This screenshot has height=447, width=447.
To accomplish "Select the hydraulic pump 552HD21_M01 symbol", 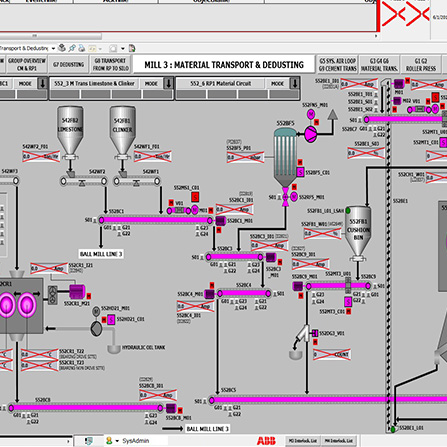I will [96, 329].
